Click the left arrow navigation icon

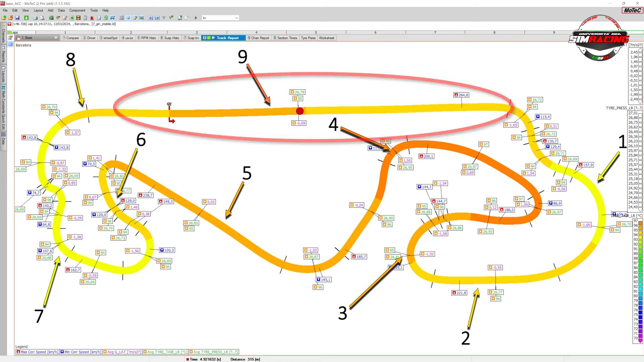pos(151,18)
